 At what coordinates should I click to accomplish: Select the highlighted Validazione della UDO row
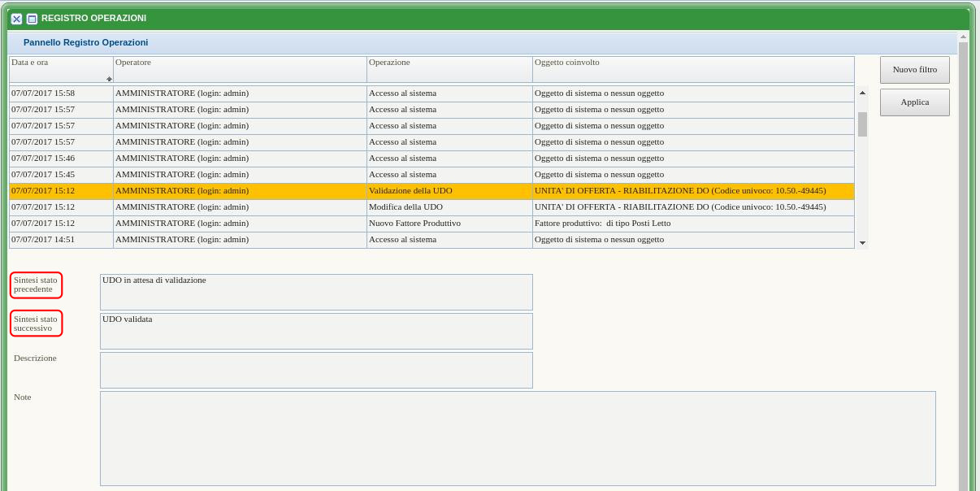[410, 191]
